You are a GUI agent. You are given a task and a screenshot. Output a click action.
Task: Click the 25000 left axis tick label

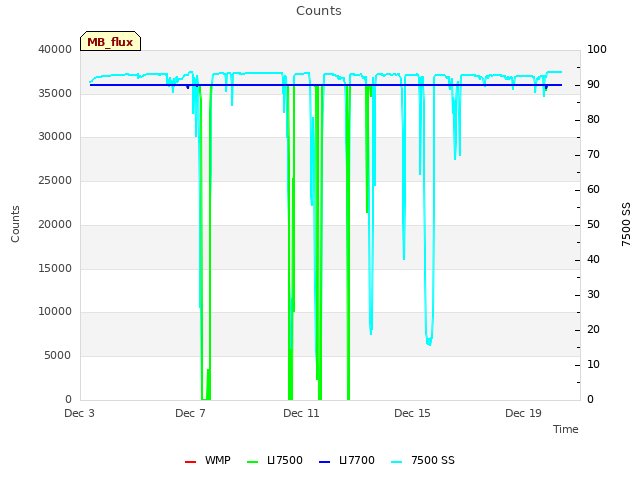[55, 180]
